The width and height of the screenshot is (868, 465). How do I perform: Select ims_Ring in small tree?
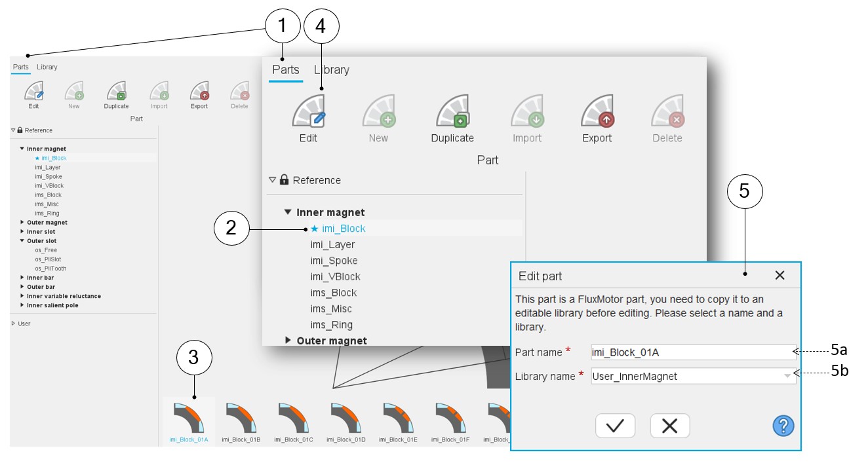click(47, 213)
